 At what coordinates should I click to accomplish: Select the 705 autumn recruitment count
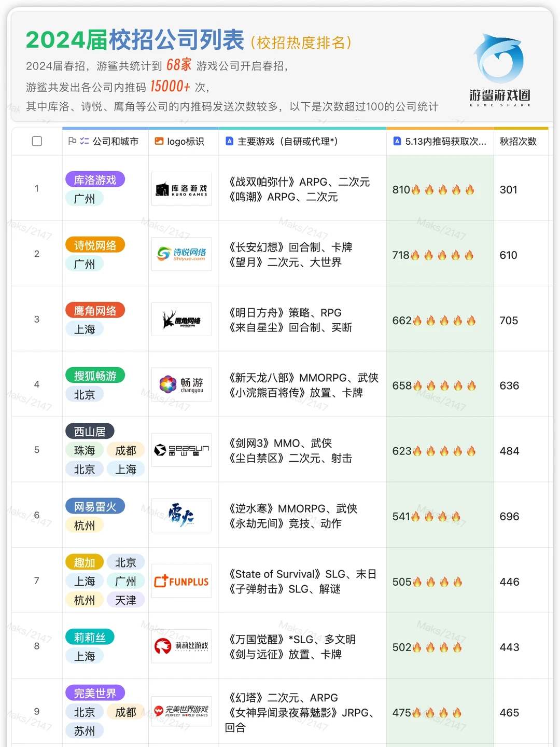(509, 320)
